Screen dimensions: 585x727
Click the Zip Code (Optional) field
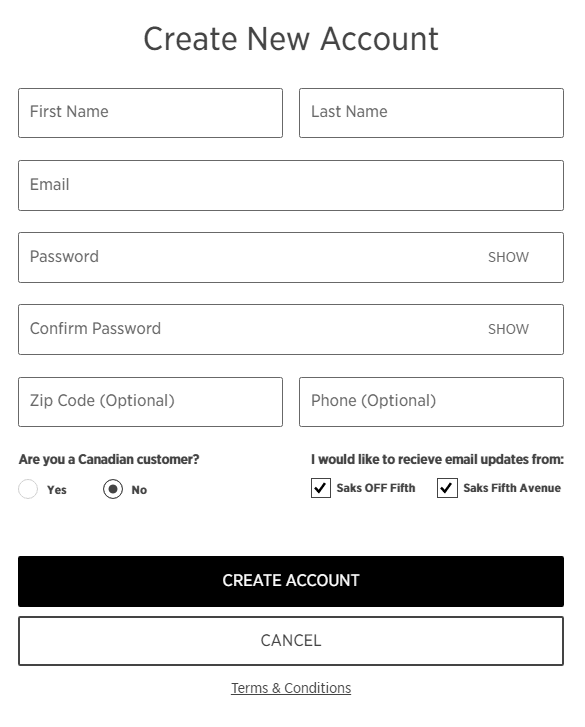click(150, 402)
